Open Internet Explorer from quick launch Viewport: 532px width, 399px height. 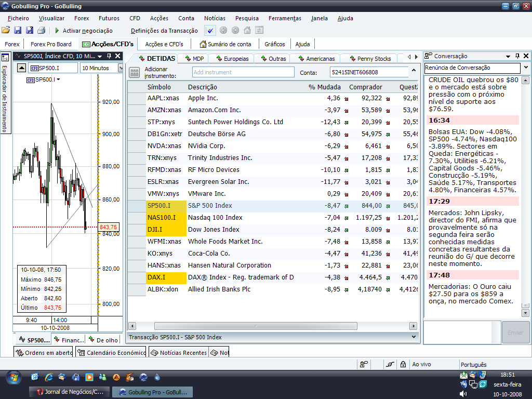tap(49, 377)
